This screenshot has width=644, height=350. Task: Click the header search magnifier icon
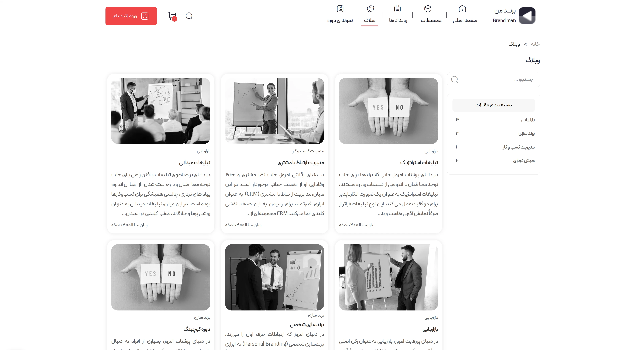[189, 16]
